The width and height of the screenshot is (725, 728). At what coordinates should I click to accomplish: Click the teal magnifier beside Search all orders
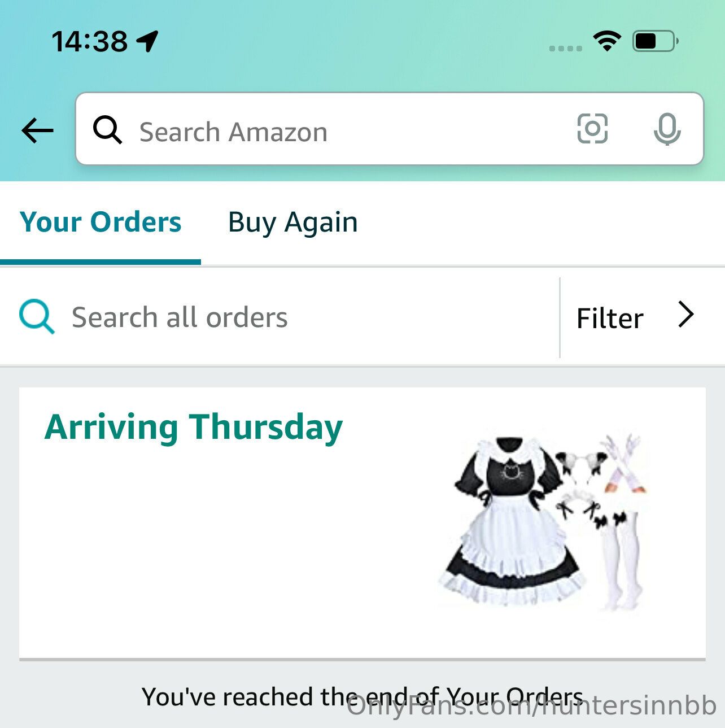(37, 317)
